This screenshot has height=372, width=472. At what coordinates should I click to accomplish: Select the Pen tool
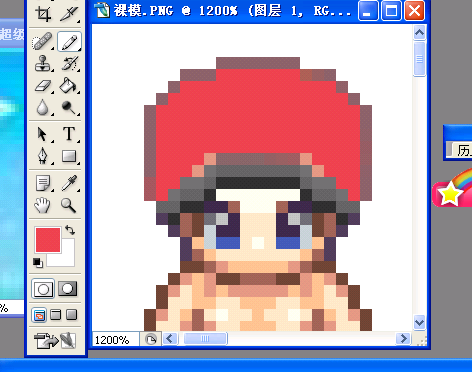[43, 156]
